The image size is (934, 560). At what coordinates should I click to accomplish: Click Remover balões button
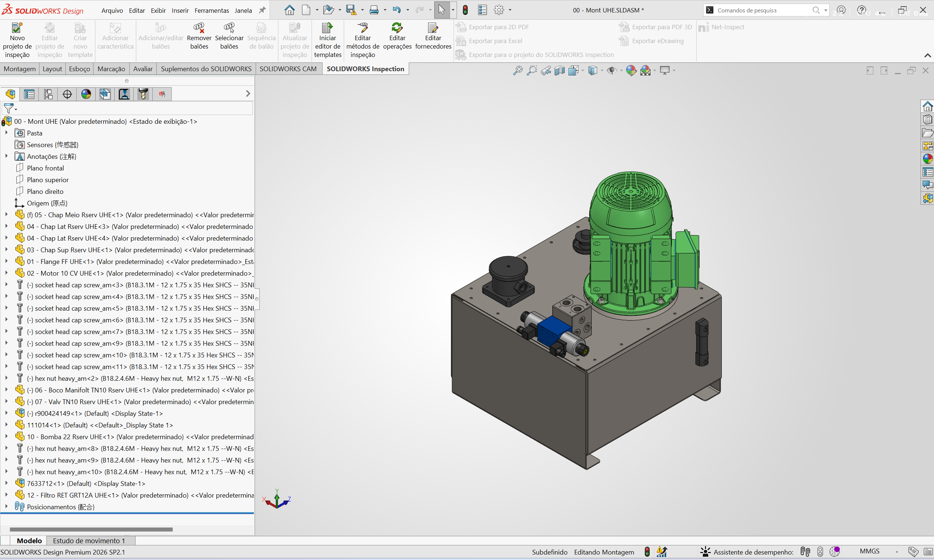[x=199, y=36]
